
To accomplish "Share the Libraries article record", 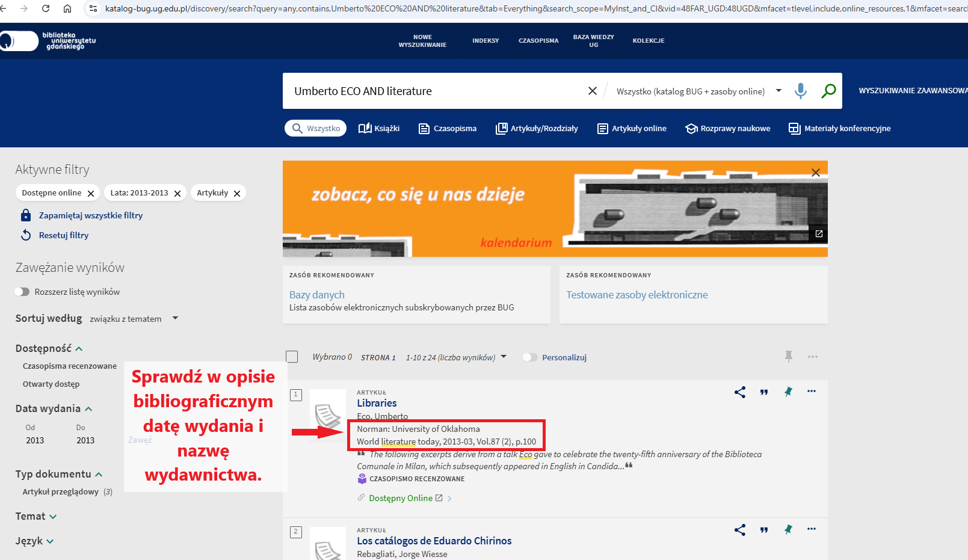I will click(740, 392).
